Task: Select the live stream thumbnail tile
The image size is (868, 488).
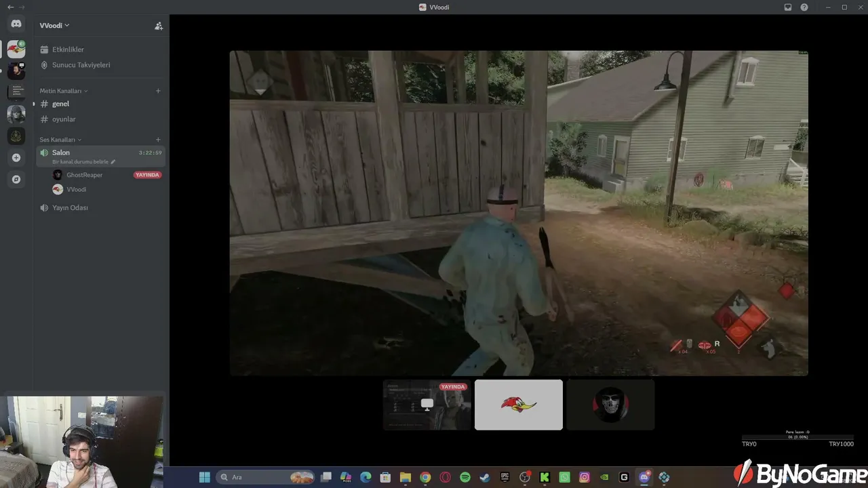Action: pos(427,405)
